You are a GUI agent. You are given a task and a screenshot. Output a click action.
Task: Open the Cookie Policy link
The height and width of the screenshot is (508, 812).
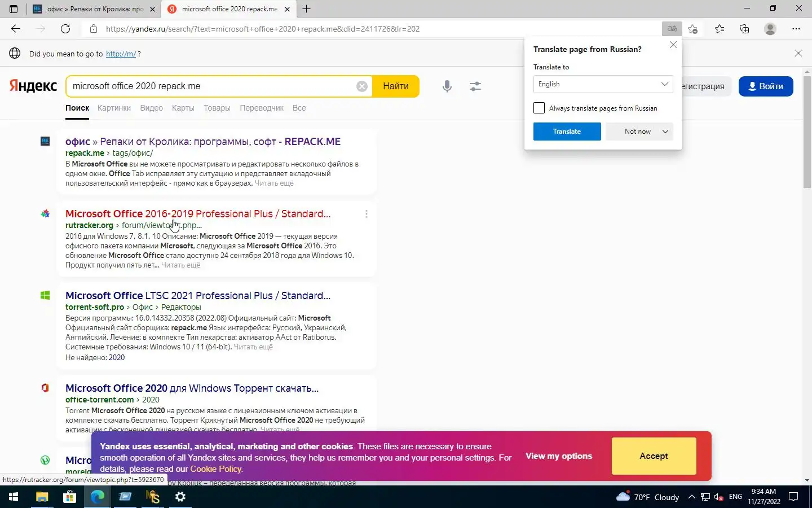(215, 468)
